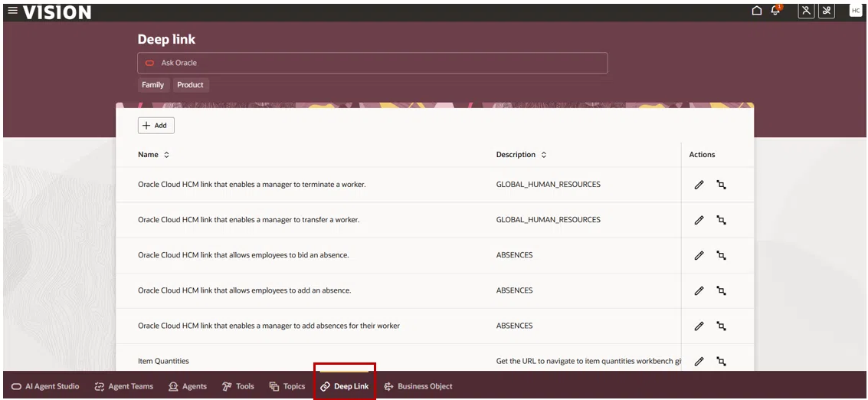
Task: Open the hamburger navigation menu
Action: click(x=13, y=11)
